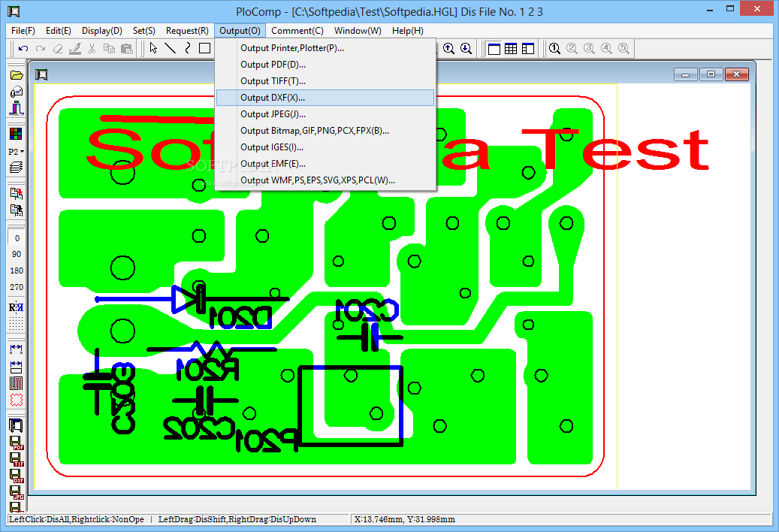The image size is (779, 532).
Task: Choose Output WMF,PS,EPS,SVG,XPS,PCL(W)...
Action: [325, 180]
